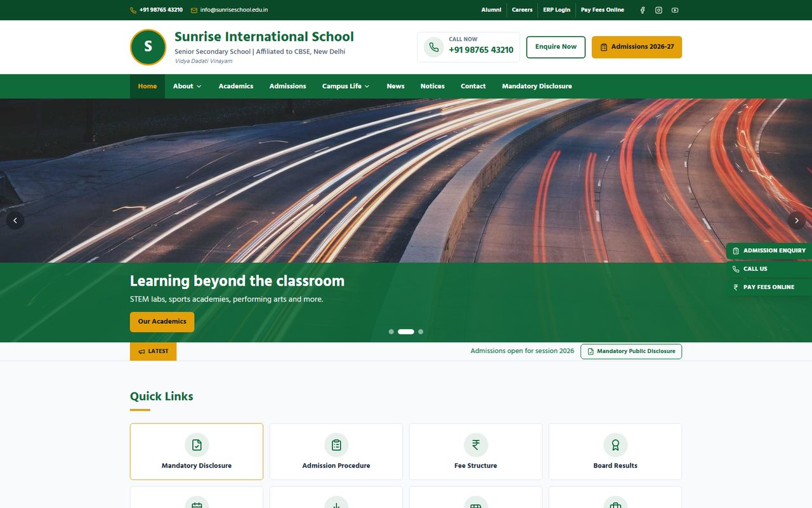This screenshot has width=812, height=508.
Task: Go to the previous hero slide
Action: 15,220
